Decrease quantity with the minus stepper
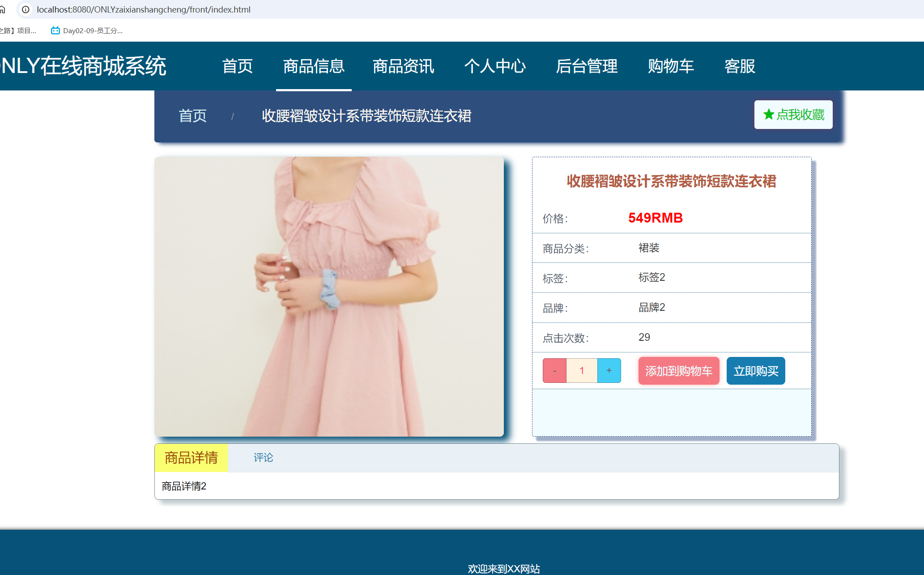The width and height of the screenshot is (924, 575). [554, 370]
